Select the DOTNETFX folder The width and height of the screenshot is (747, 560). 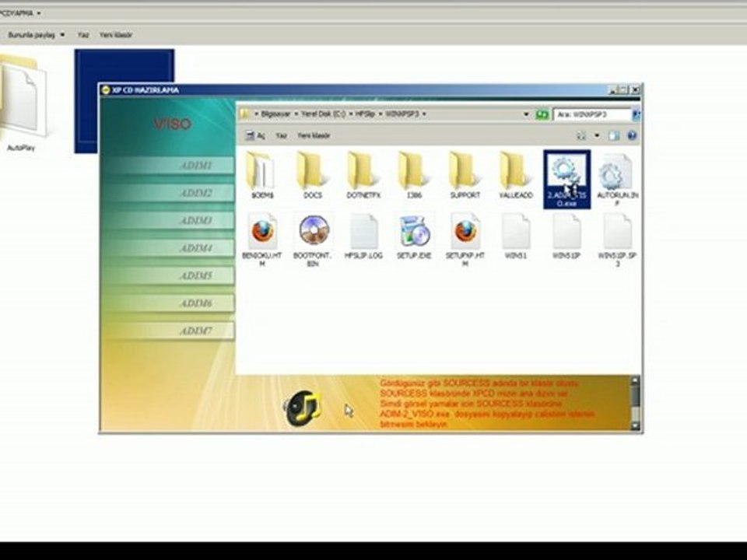coord(363,175)
